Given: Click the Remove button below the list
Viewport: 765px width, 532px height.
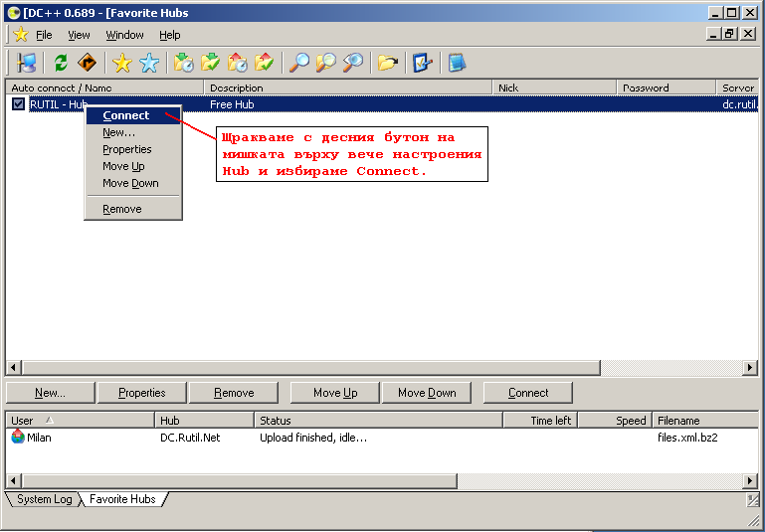Looking at the screenshot, I should [x=234, y=393].
